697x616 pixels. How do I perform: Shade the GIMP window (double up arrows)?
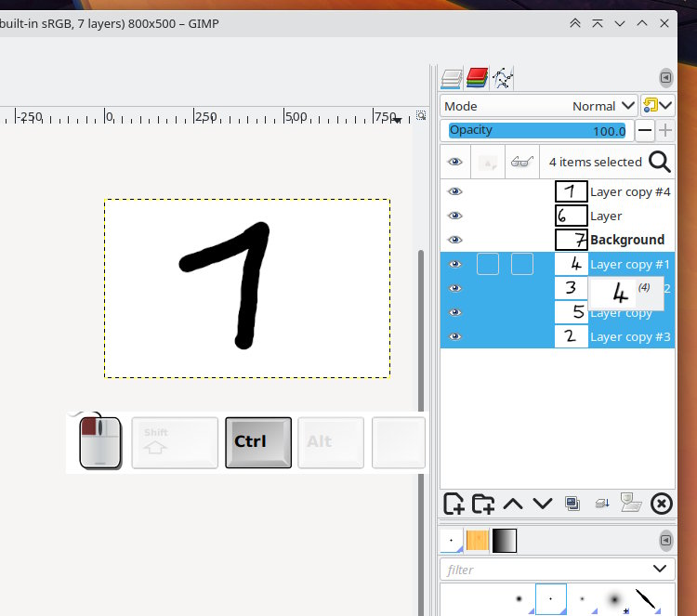point(574,23)
